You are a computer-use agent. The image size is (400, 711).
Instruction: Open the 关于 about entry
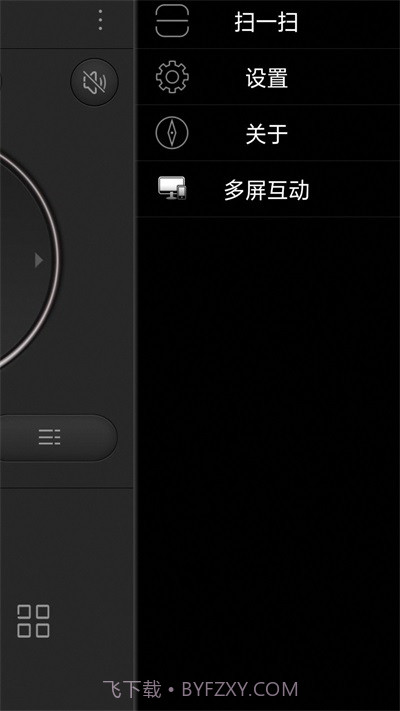268,133
